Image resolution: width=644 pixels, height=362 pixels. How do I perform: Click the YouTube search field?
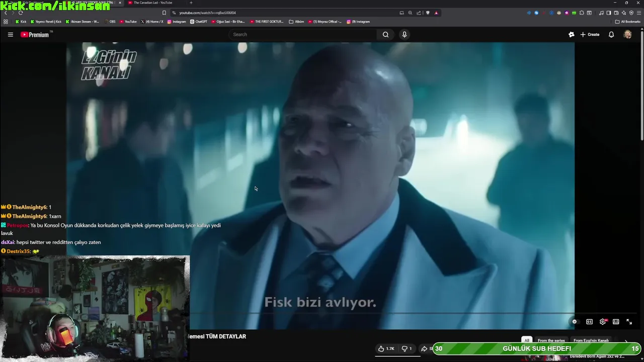pyautogui.click(x=304, y=34)
